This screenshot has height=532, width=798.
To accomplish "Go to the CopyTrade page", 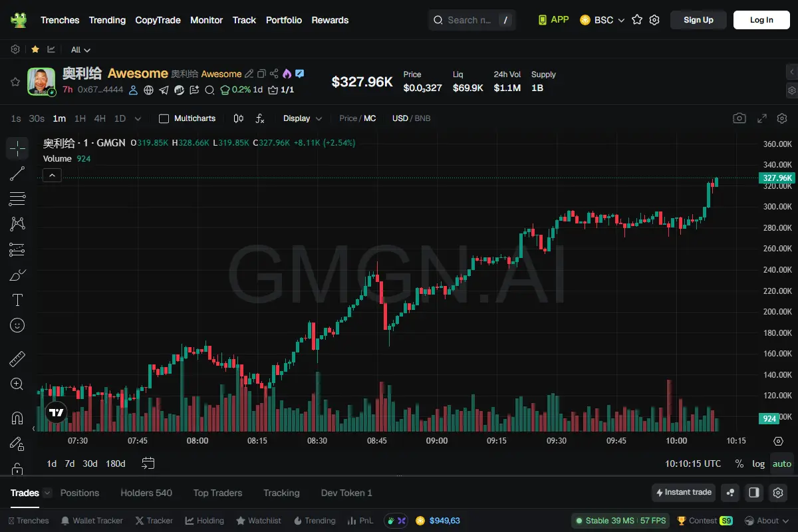I will tap(158, 20).
